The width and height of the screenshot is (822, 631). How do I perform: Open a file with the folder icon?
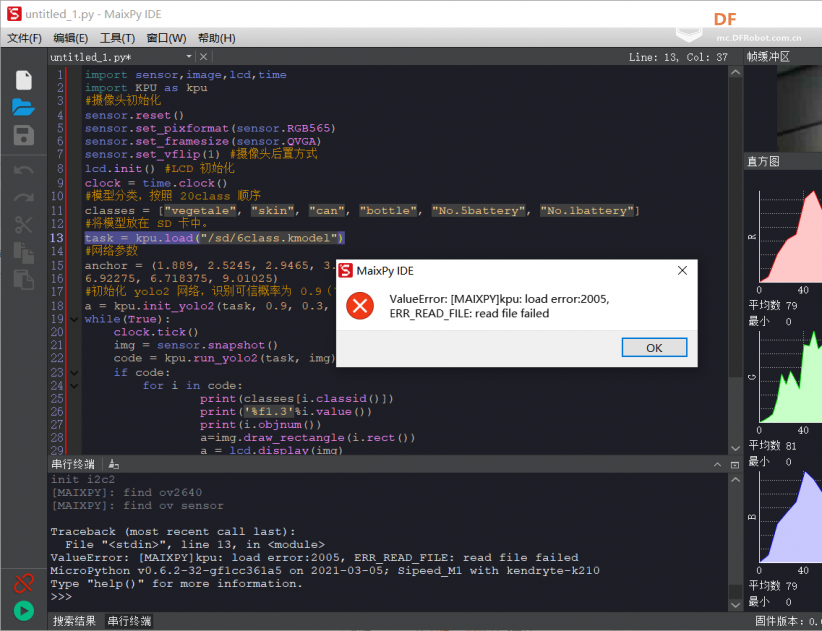pyautogui.click(x=24, y=107)
